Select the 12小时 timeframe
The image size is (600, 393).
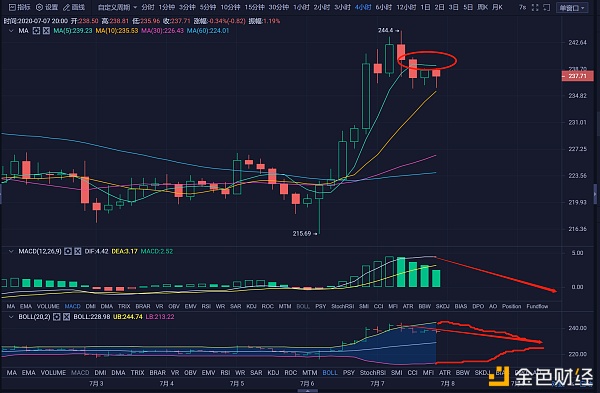pos(406,7)
